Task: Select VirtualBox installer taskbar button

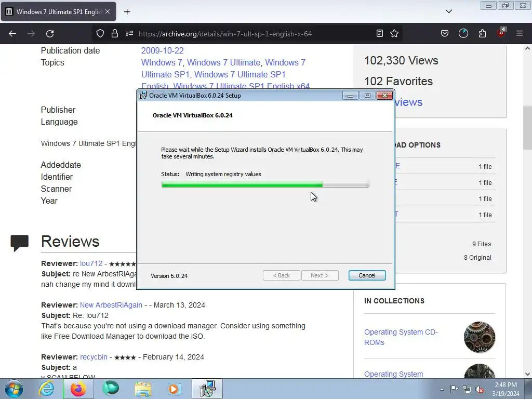Action: (207, 389)
